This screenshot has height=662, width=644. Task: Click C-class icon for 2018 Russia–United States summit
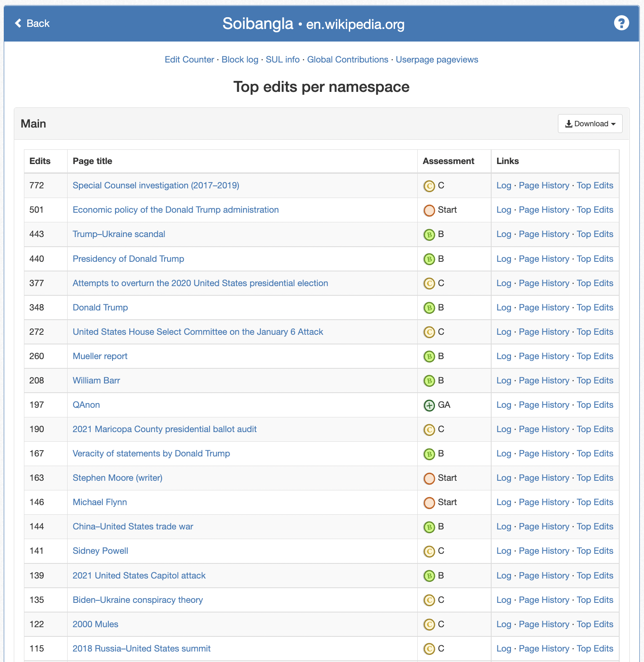click(429, 649)
